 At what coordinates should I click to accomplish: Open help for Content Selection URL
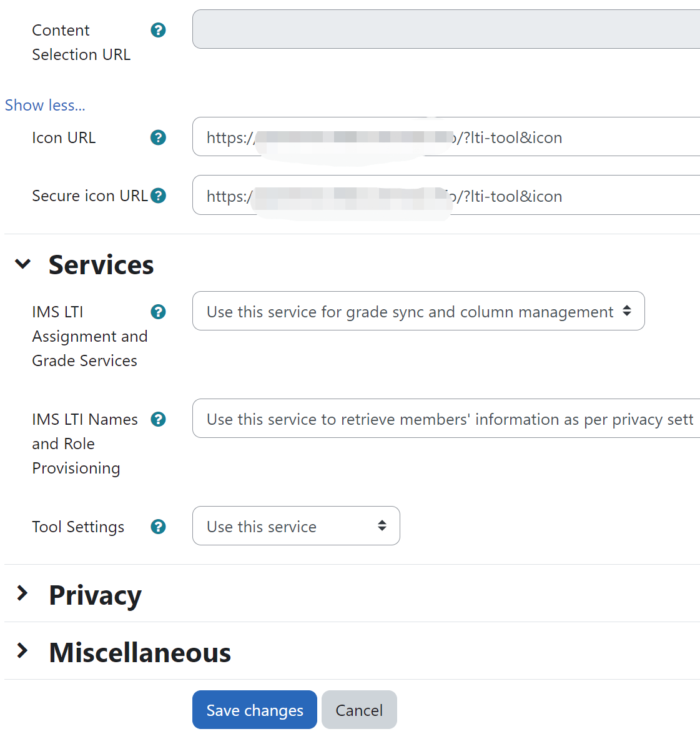click(x=158, y=29)
